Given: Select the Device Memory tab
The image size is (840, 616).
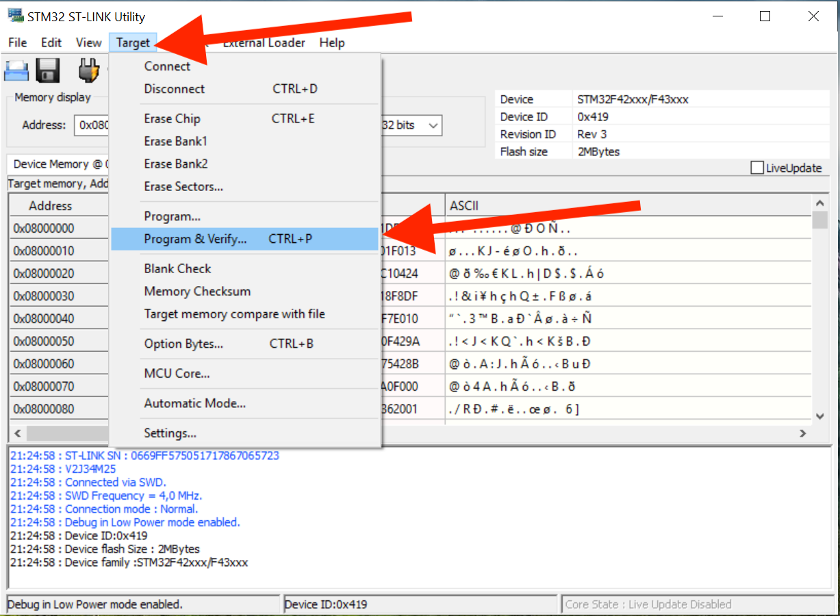Looking at the screenshot, I should pyautogui.click(x=58, y=164).
